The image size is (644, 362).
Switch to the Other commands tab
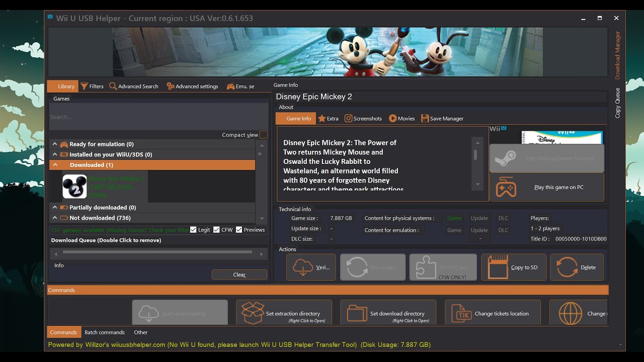coord(141,332)
